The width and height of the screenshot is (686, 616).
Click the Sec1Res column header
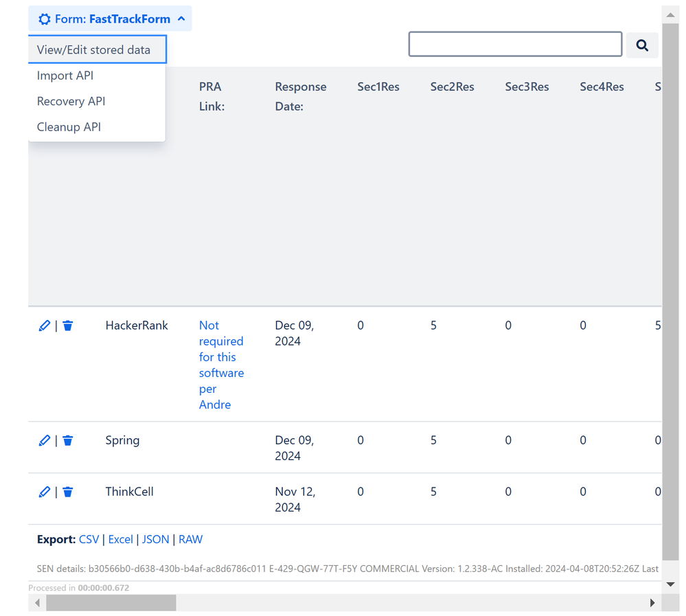(378, 87)
